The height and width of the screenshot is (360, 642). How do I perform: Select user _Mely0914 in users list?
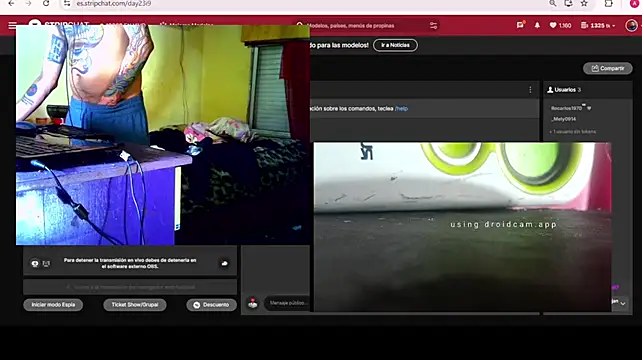(x=563, y=119)
